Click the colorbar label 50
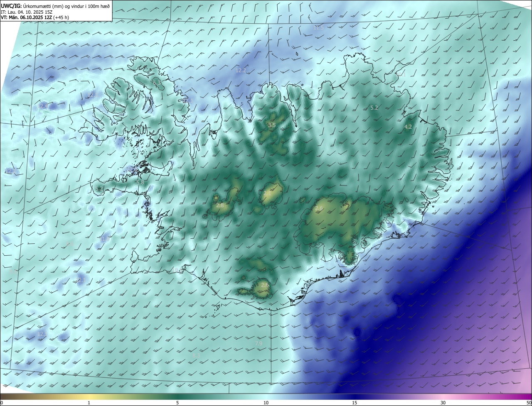Viewport: 532px width, 406px height. tap(528, 403)
